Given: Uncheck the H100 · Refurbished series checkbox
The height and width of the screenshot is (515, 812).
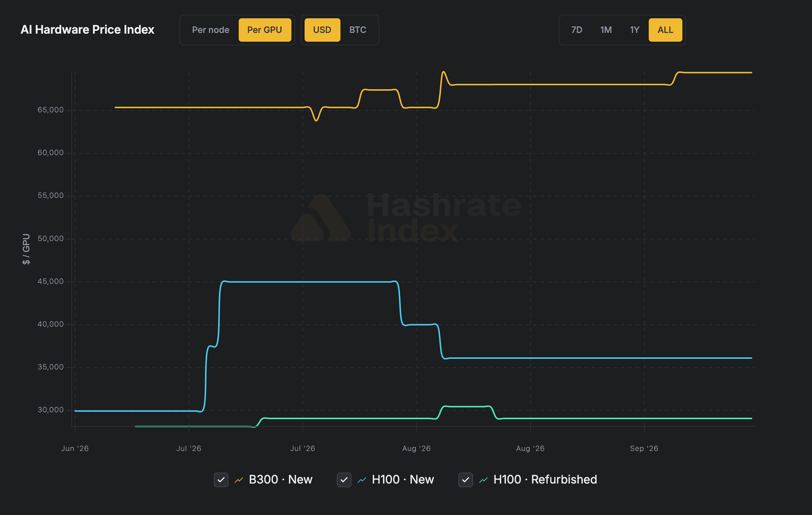Looking at the screenshot, I should pos(466,480).
